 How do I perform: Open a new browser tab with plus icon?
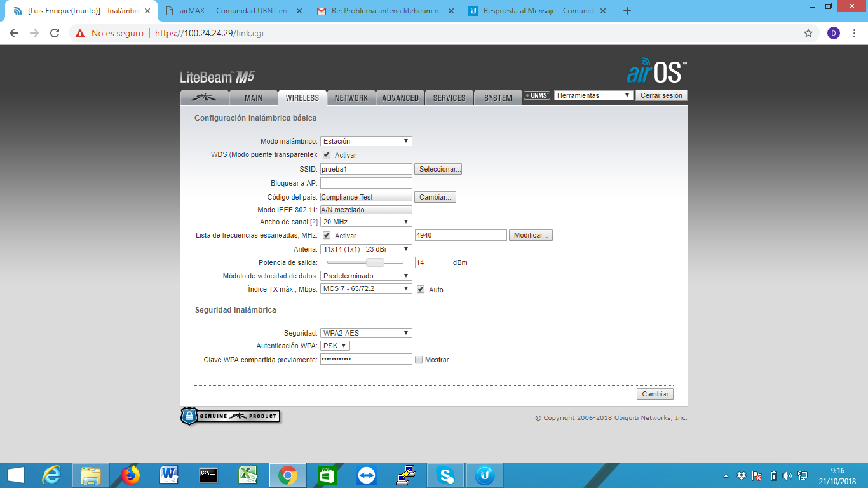click(627, 11)
